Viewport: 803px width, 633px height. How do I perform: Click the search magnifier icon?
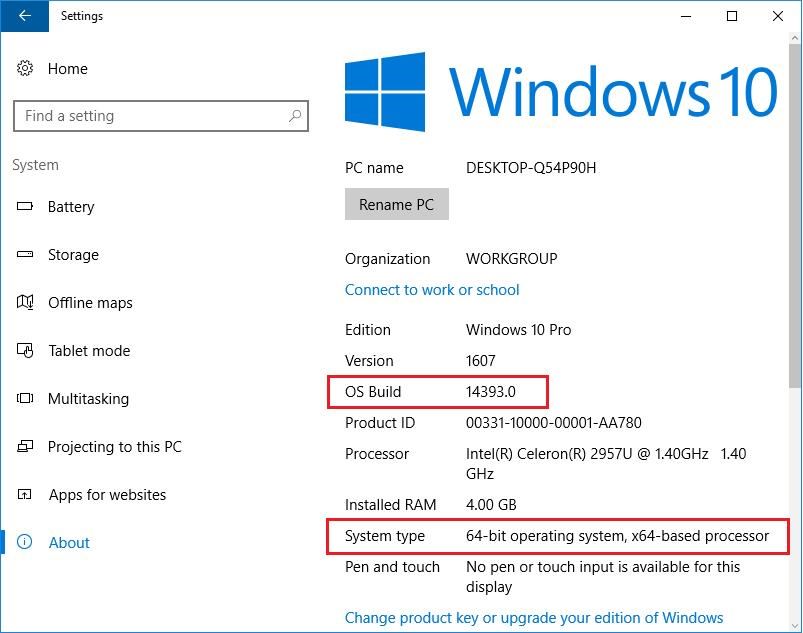[294, 116]
